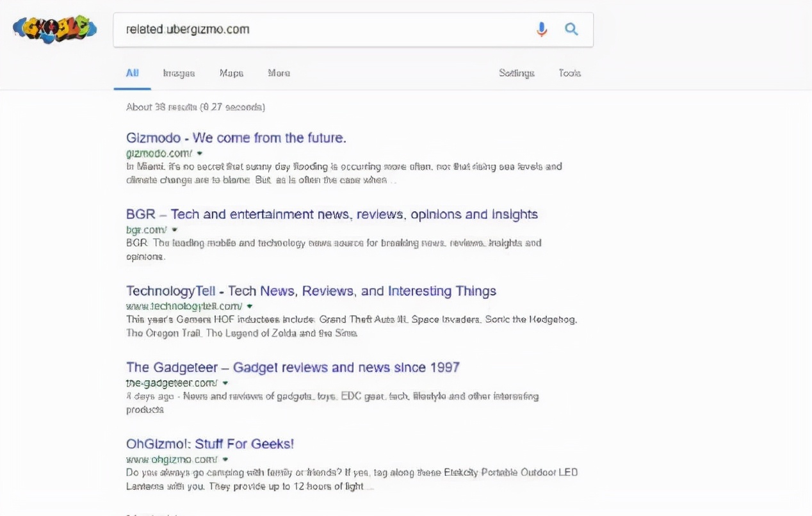
Task: Open Gizmodo - We come from the future result
Action: click(x=236, y=138)
